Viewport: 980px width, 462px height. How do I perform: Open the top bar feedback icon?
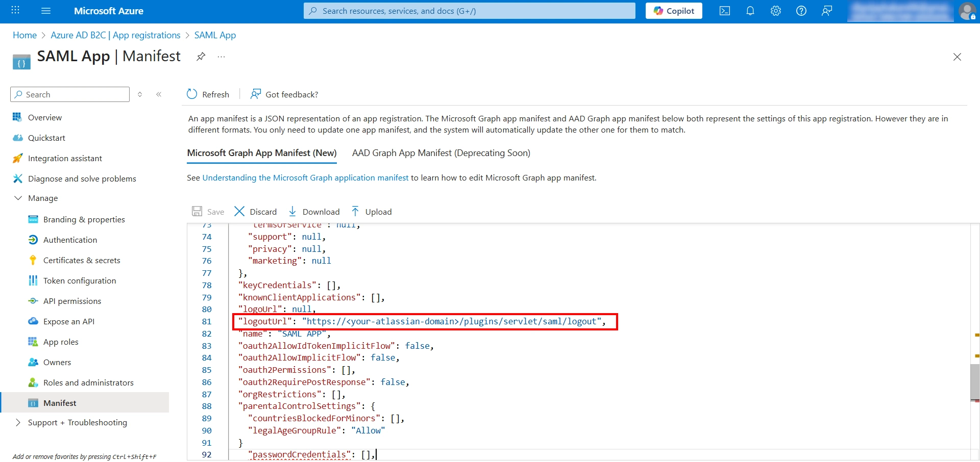click(826, 11)
